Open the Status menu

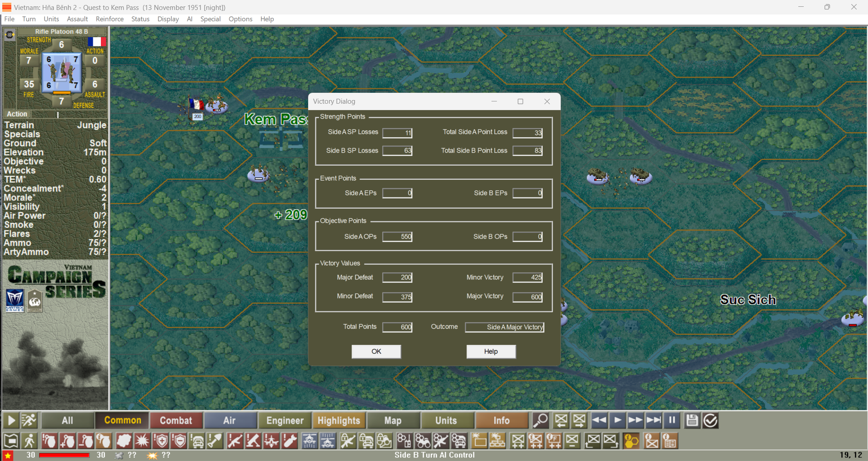(x=140, y=19)
